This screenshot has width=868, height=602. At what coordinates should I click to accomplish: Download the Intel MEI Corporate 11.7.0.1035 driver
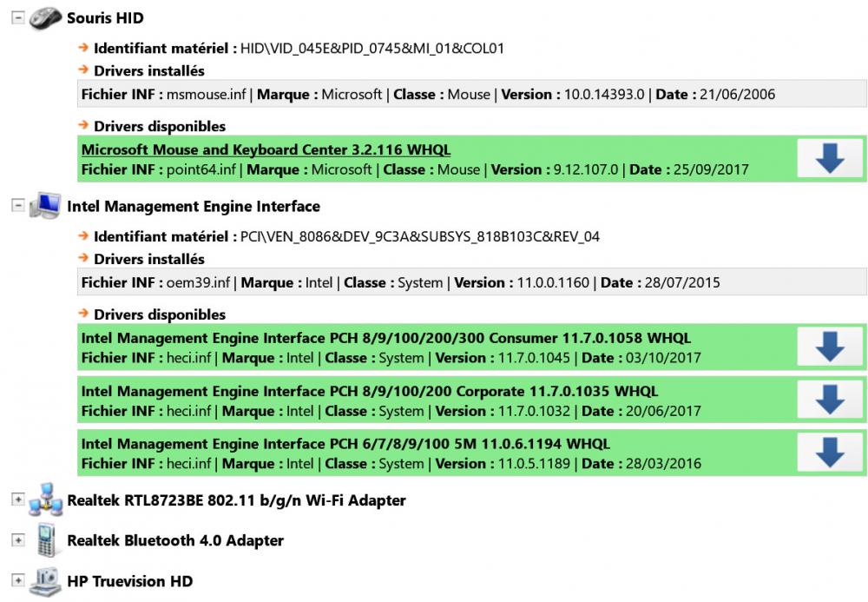click(x=830, y=400)
